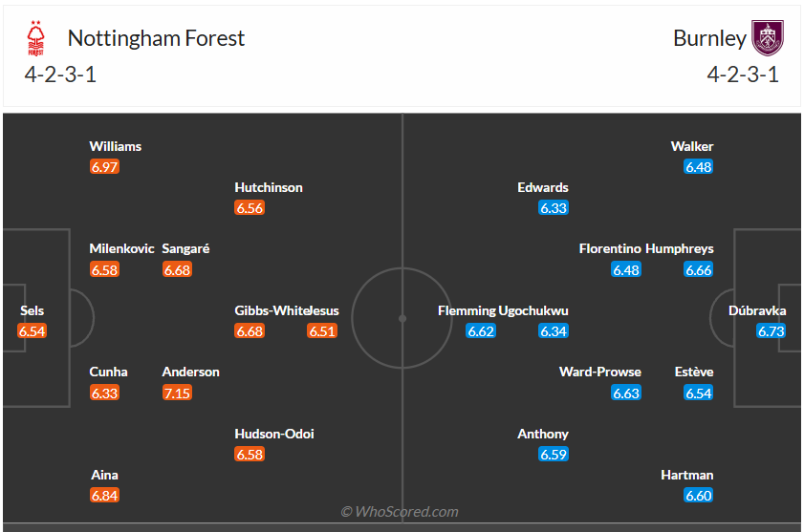Select Jesus' 6.51 rating badge

(x=321, y=331)
